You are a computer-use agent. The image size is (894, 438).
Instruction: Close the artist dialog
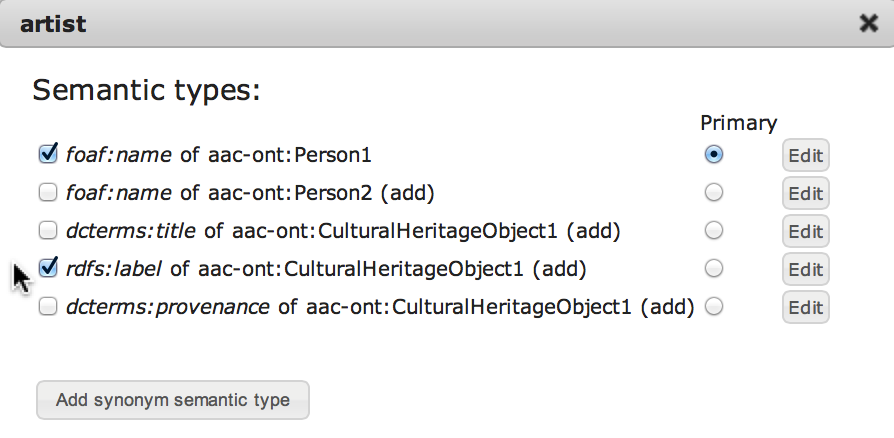(x=868, y=24)
